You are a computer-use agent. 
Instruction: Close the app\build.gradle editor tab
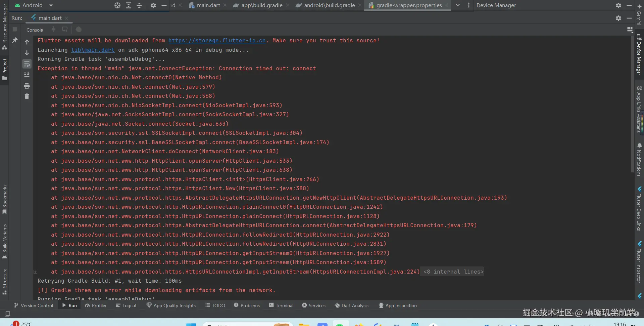click(x=288, y=5)
